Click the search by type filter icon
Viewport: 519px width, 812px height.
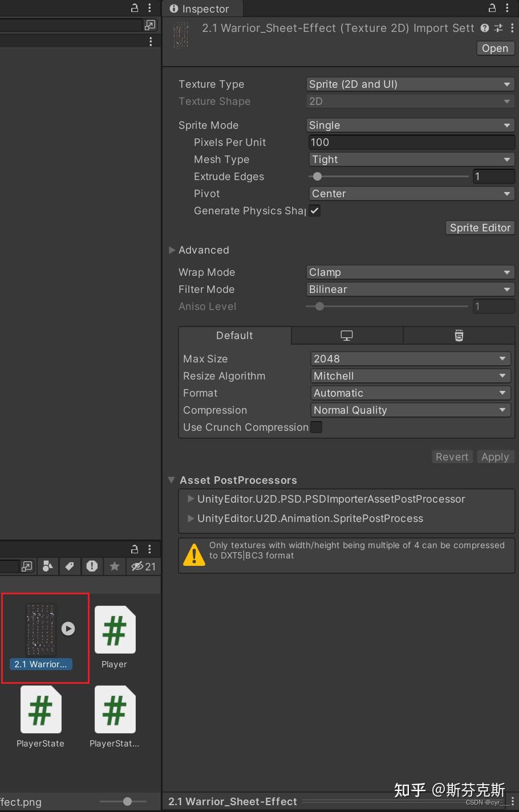click(x=48, y=566)
